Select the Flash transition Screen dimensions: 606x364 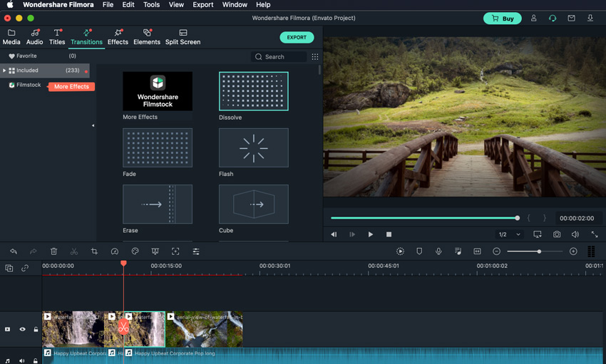click(254, 148)
